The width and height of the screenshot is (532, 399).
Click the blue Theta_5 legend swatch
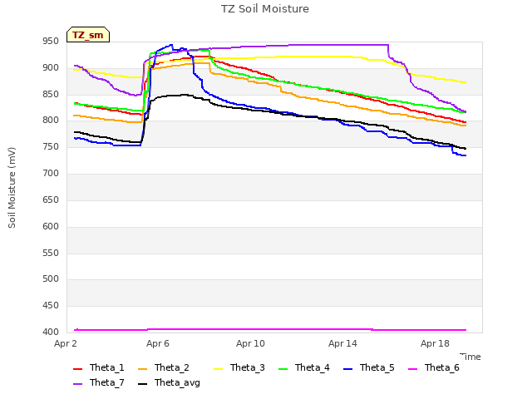(347, 369)
